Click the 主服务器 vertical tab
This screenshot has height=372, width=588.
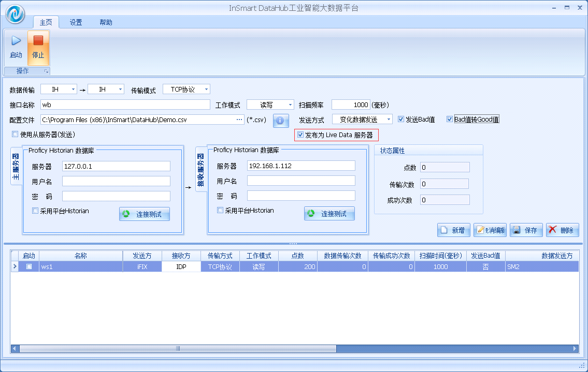tap(16, 166)
